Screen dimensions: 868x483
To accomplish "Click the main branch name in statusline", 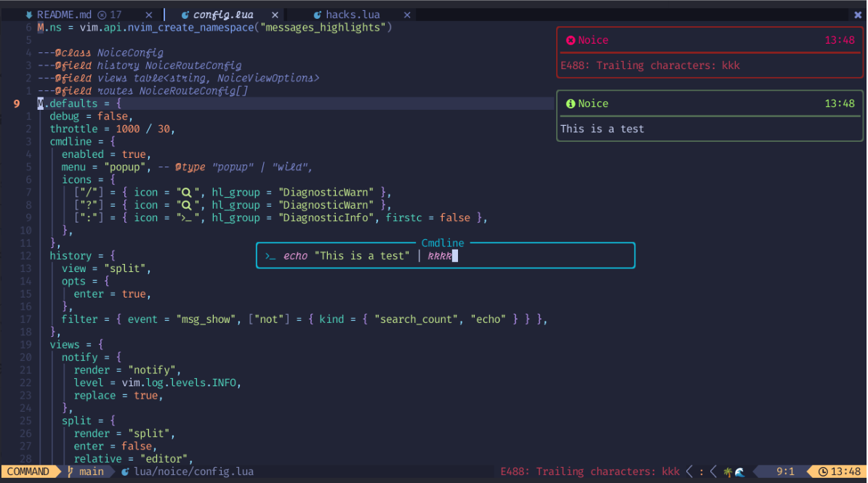I will point(92,471).
